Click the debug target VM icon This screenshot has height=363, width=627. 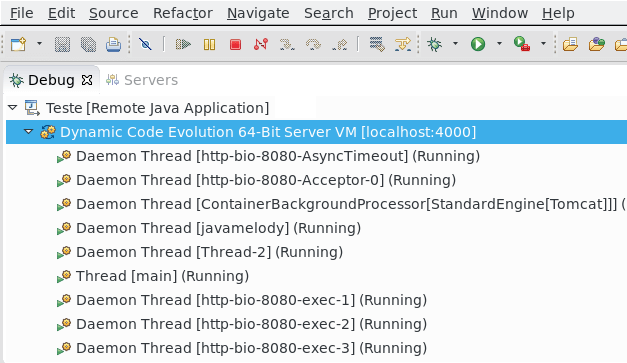(48, 132)
